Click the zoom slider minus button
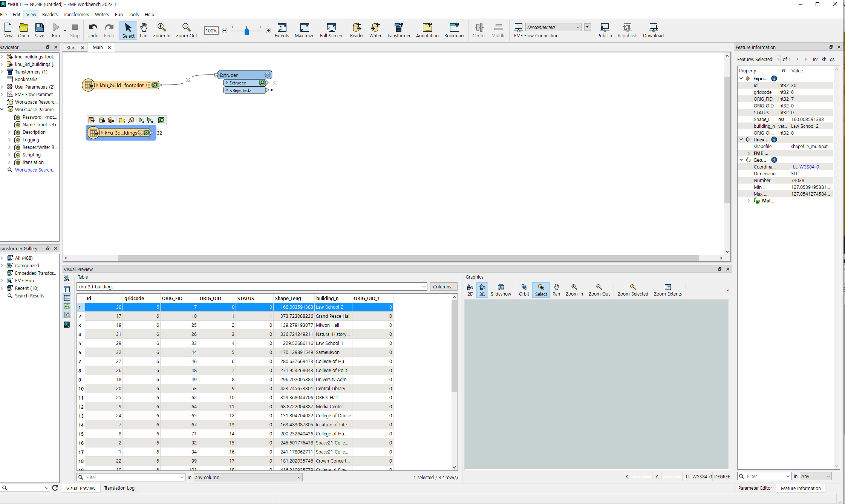This screenshot has height=504, width=845. pos(225,31)
